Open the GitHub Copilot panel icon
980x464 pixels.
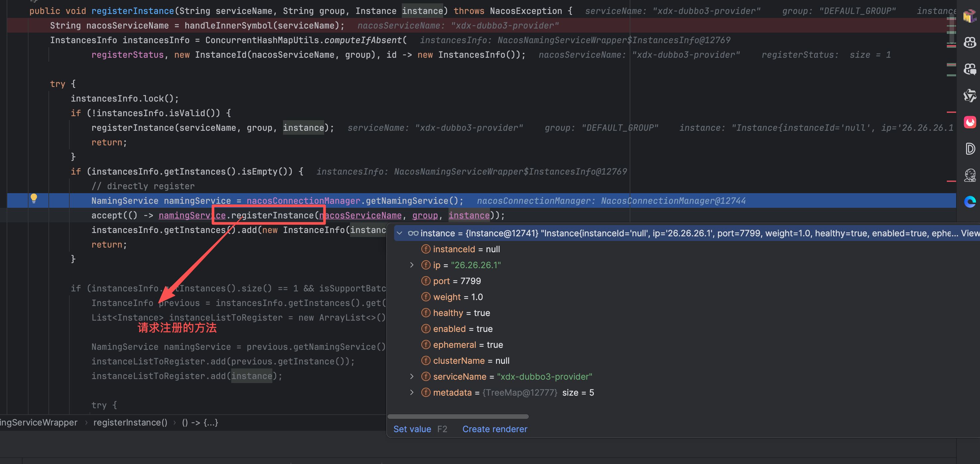coord(969,42)
